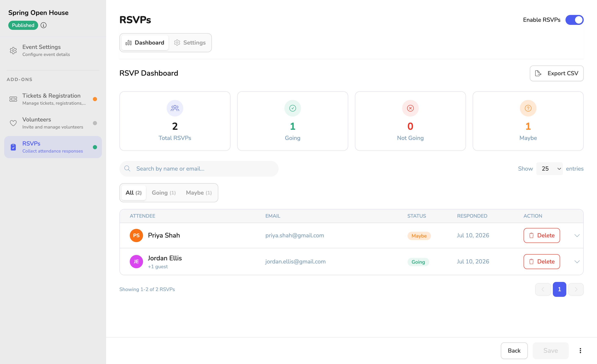Image resolution: width=597 pixels, height=364 pixels.
Task: Go to next page arrow
Action: tap(576, 289)
